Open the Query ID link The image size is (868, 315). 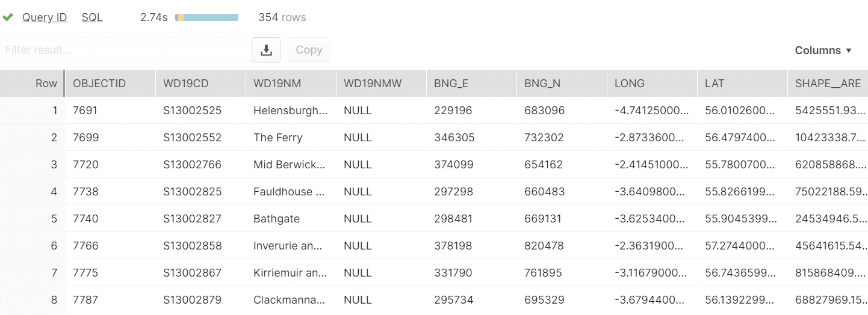45,17
